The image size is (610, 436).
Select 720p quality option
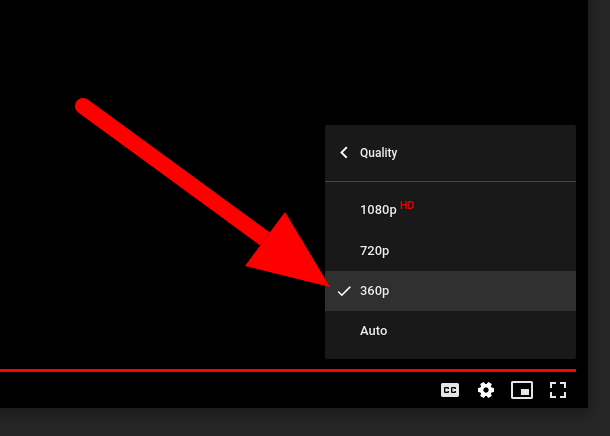pyautogui.click(x=450, y=250)
